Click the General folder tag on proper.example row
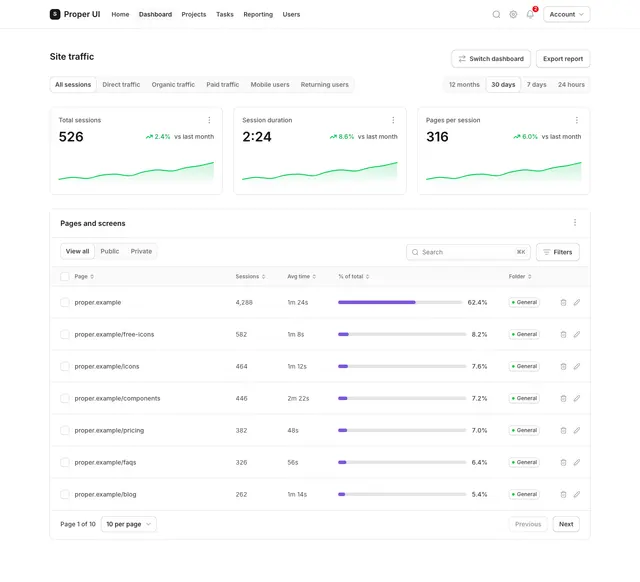Screen dimensions: 640x582 coord(524,302)
